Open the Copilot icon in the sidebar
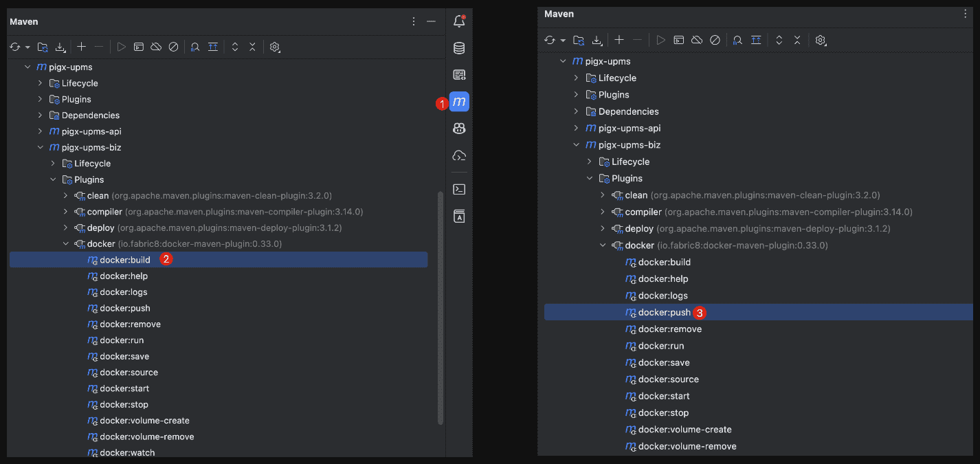The image size is (980, 464). point(459,128)
